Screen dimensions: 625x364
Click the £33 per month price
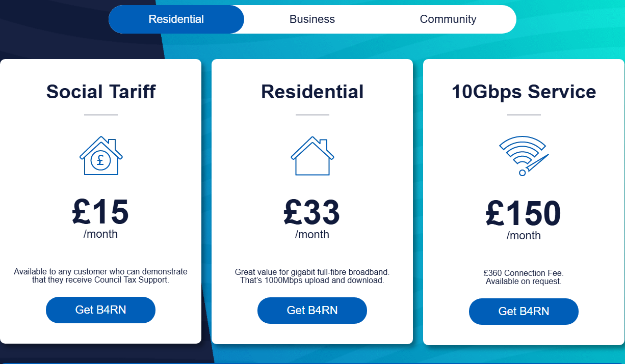coord(312,218)
